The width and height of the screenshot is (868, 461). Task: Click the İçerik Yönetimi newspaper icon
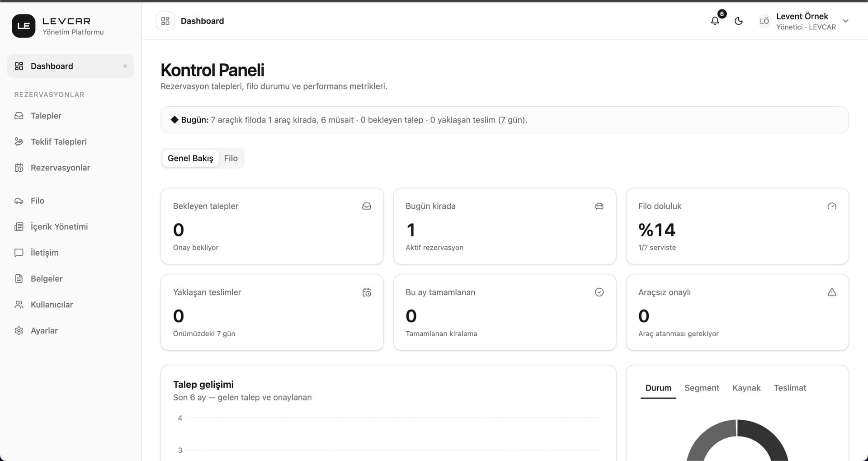click(19, 227)
